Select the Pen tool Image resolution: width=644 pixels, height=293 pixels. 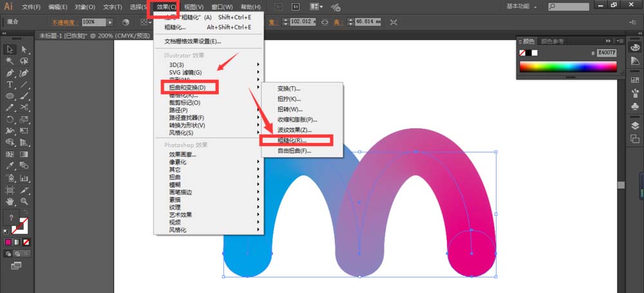pos(10,73)
